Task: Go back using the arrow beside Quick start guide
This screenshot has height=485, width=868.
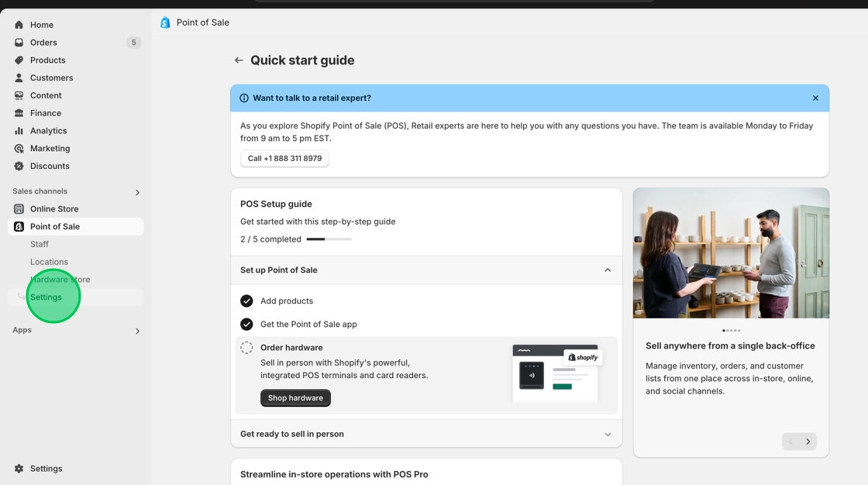Action: (x=239, y=60)
